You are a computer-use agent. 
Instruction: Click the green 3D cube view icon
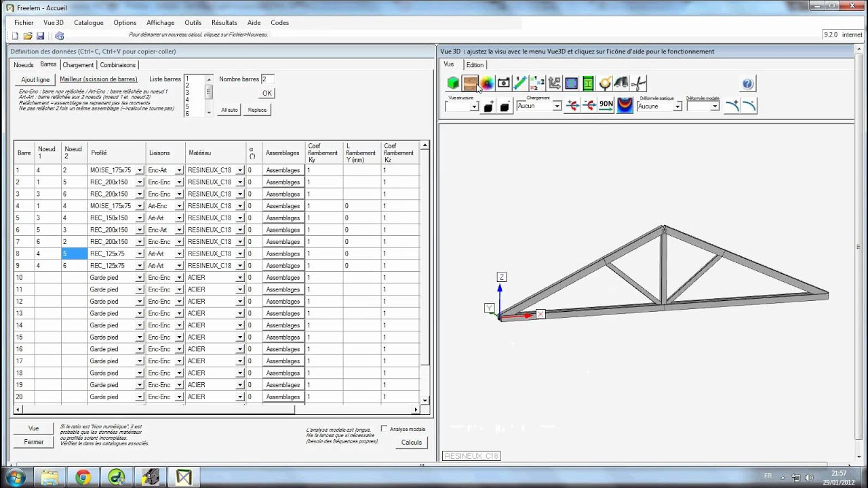453,83
